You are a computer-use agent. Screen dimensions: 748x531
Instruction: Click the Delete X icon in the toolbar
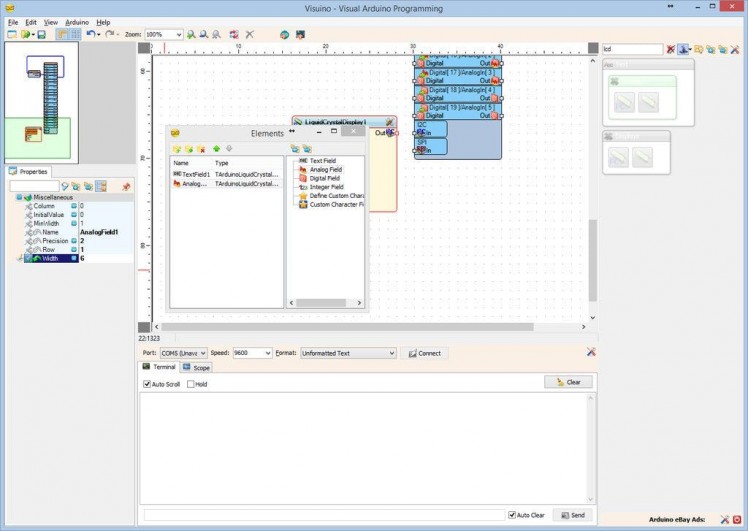(250, 34)
